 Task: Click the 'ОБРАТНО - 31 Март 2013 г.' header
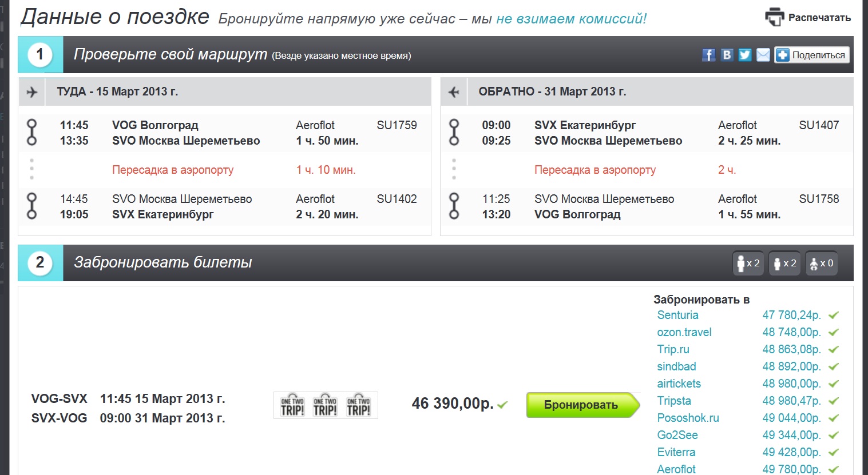point(552,91)
